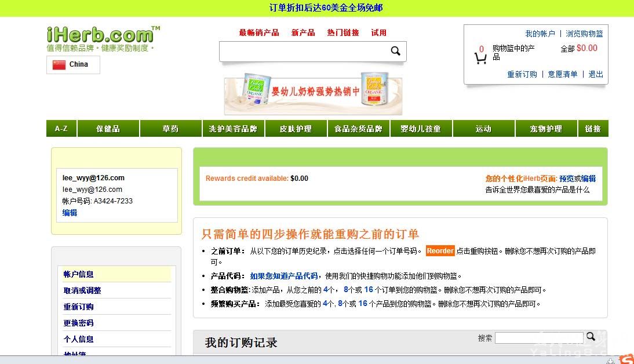The width and height of the screenshot is (634, 364).
Task: Open the 最畅销产品 link
Action: 259,33
